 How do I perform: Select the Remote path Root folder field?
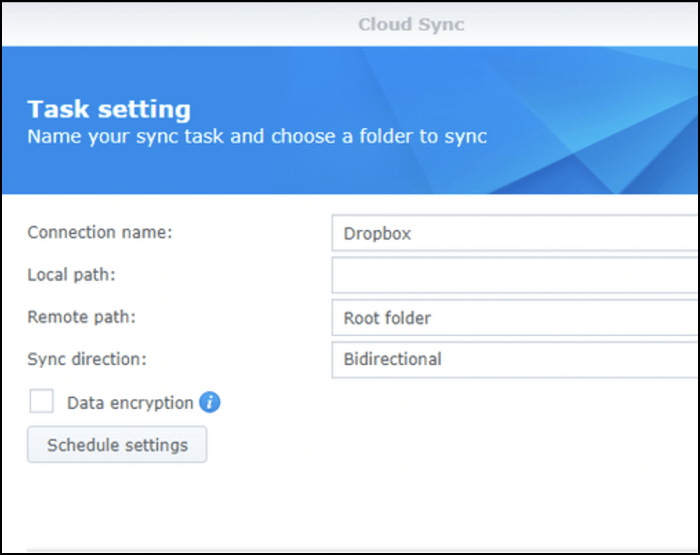click(515, 318)
